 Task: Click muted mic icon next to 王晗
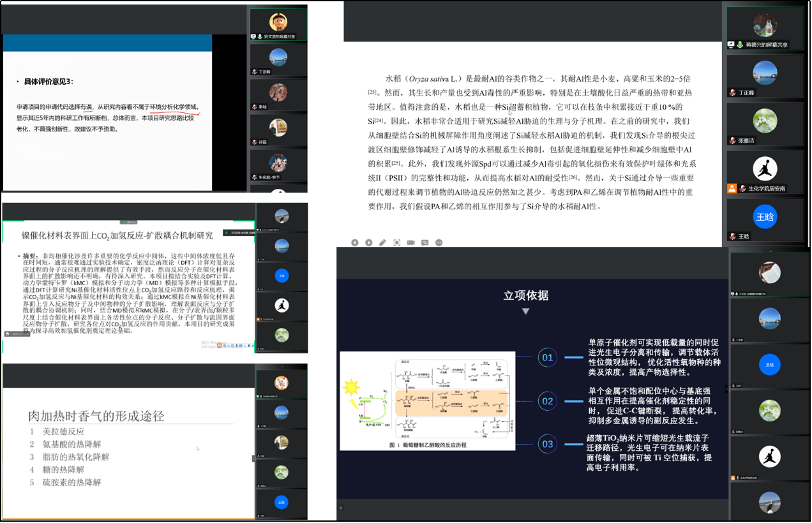[x=733, y=236]
